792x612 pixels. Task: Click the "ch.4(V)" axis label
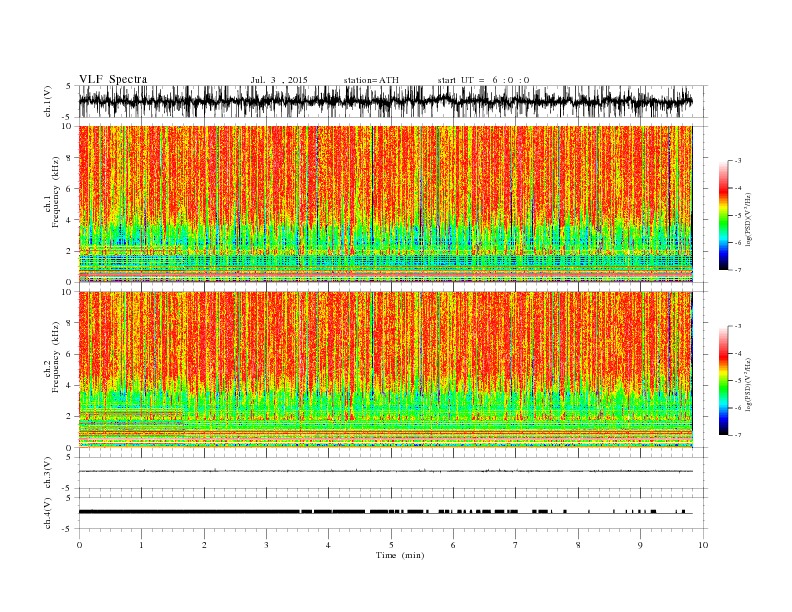pyautogui.click(x=48, y=513)
